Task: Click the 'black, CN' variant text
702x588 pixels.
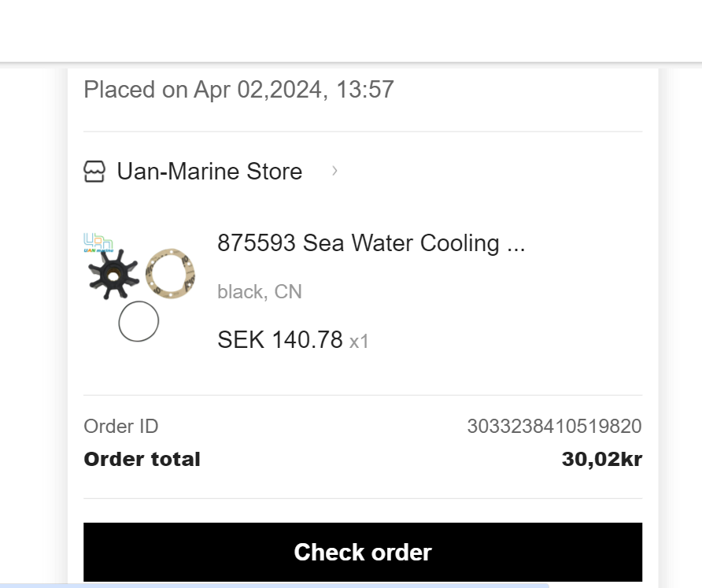Action: pyautogui.click(x=259, y=292)
